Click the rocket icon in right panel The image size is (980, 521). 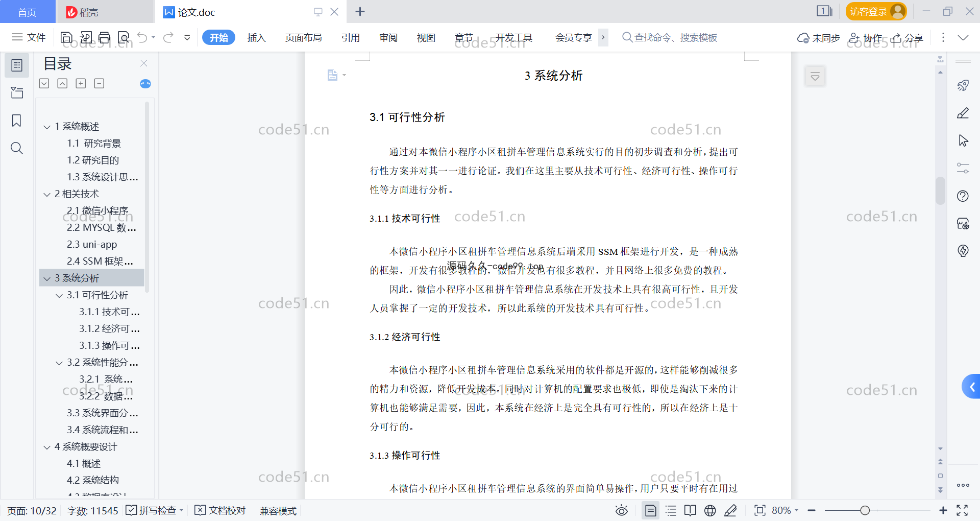coord(963,85)
